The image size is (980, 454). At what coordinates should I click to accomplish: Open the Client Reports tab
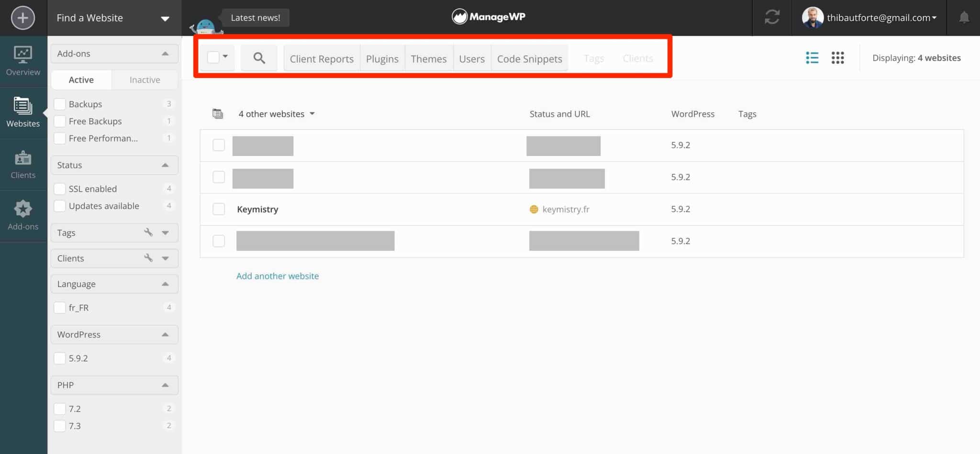click(322, 58)
